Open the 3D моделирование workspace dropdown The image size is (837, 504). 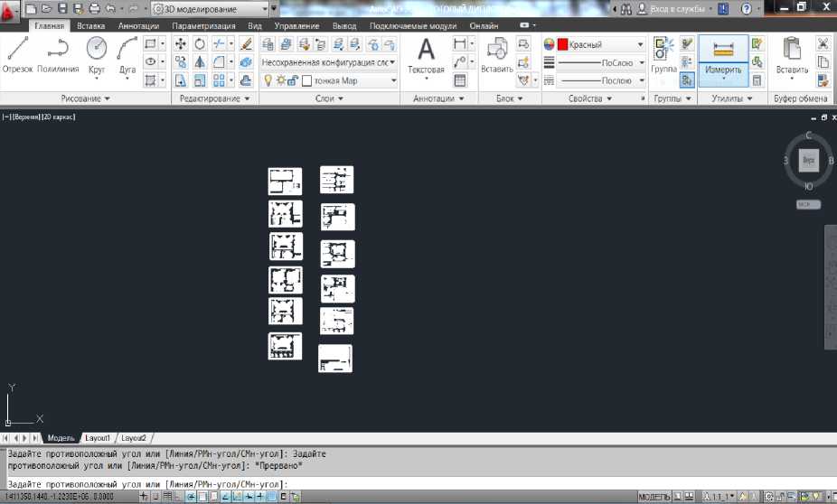pyautogui.click(x=210, y=8)
